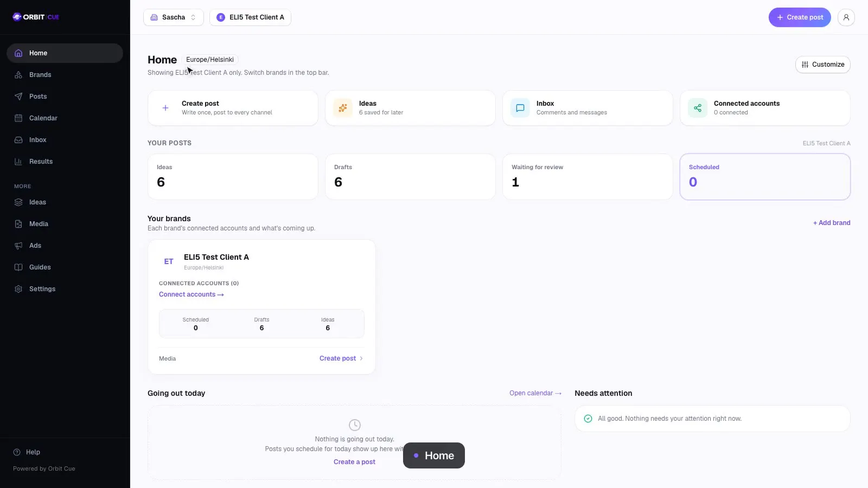
Task: Open the user profile avatar icon
Action: coord(846,17)
